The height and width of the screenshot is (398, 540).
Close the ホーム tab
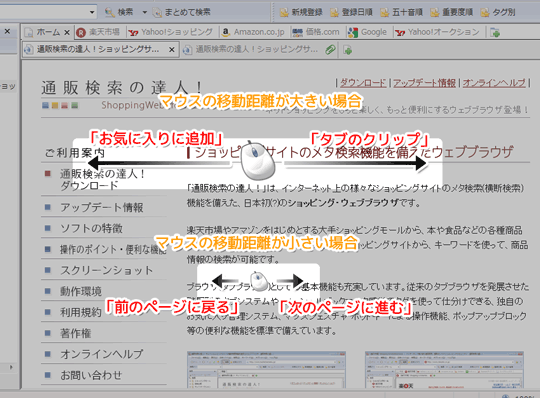(x=67, y=33)
